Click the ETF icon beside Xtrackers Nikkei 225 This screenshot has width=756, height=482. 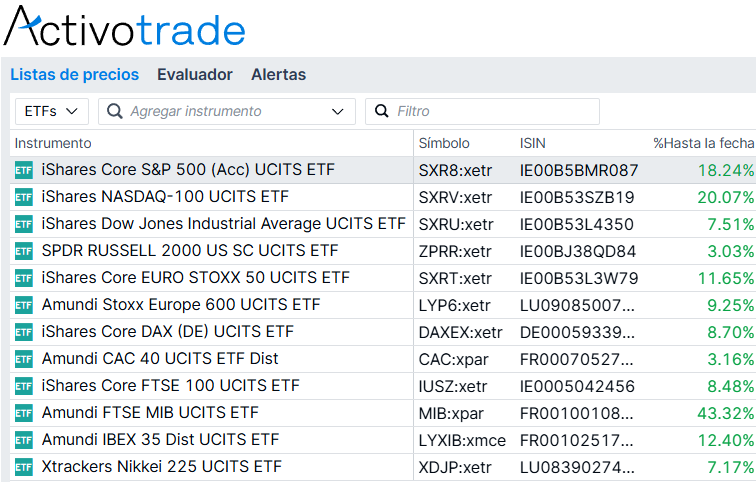24,467
